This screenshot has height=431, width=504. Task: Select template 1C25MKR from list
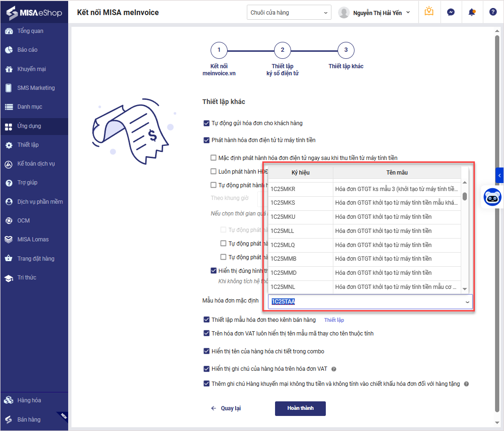pos(364,189)
